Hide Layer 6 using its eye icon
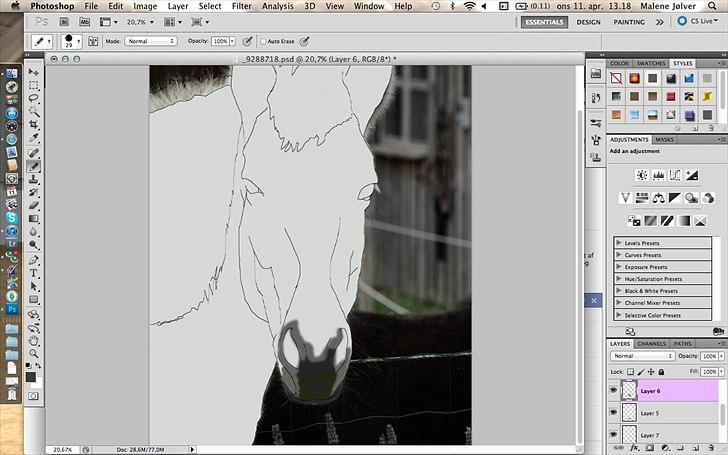728x455 pixels. pyautogui.click(x=614, y=391)
